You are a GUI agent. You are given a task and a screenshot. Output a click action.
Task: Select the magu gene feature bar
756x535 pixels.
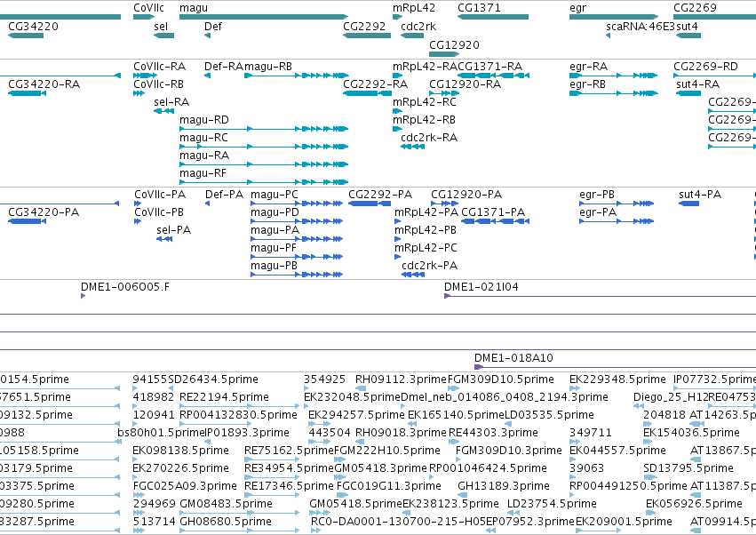click(264, 17)
